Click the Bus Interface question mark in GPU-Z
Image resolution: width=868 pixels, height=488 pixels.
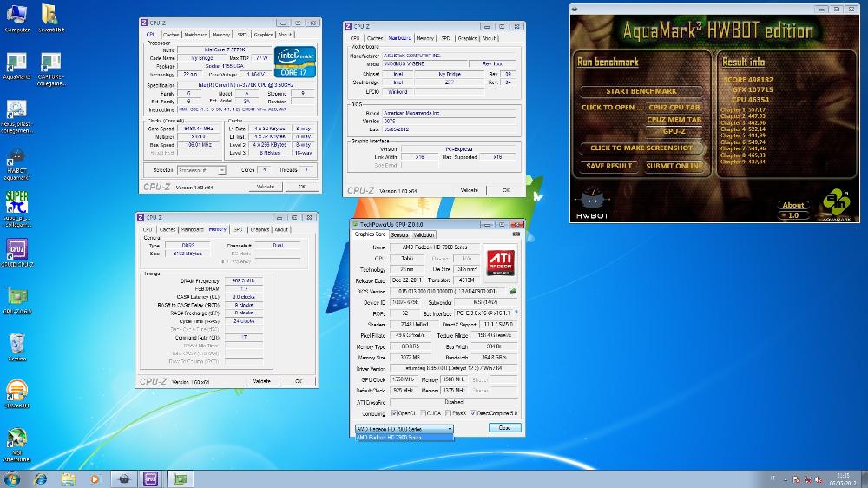click(x=516, y=313)
